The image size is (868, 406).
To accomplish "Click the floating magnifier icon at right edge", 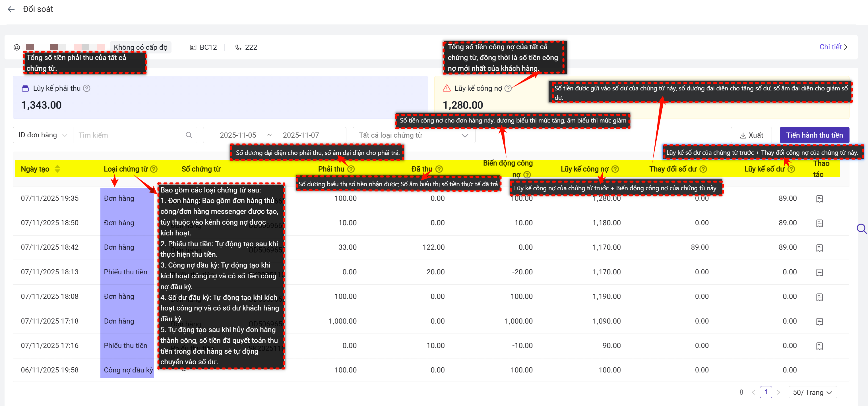I will 861,229.
